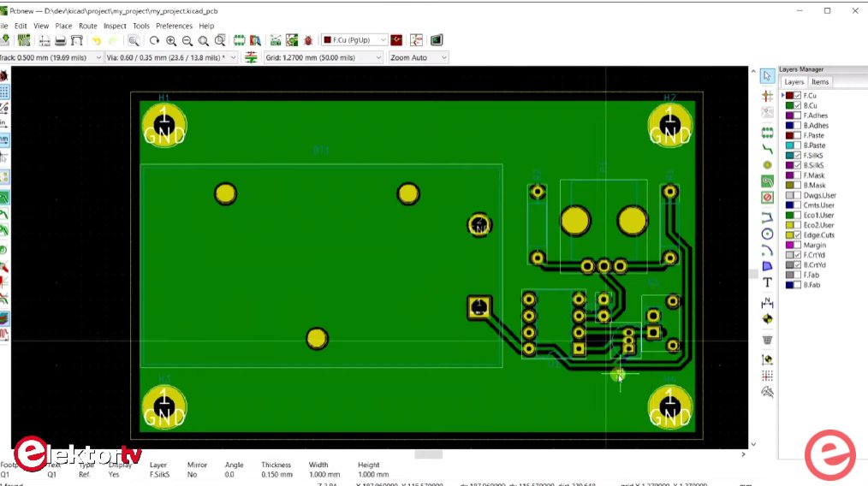Open the Inspect menu
Viewport: 868px width, 486px height.
coord(115,26)
